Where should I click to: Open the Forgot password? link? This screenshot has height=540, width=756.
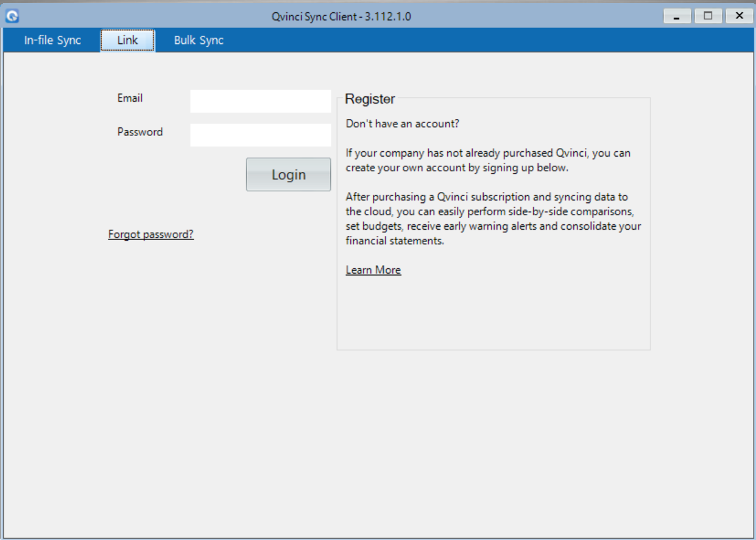[151, 234]
